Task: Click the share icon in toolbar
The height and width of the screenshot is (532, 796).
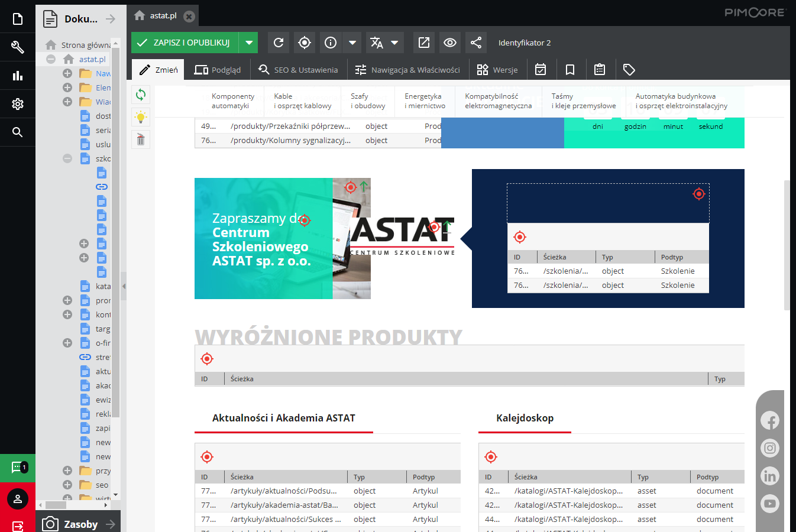Action: click(x=476, y=43)
